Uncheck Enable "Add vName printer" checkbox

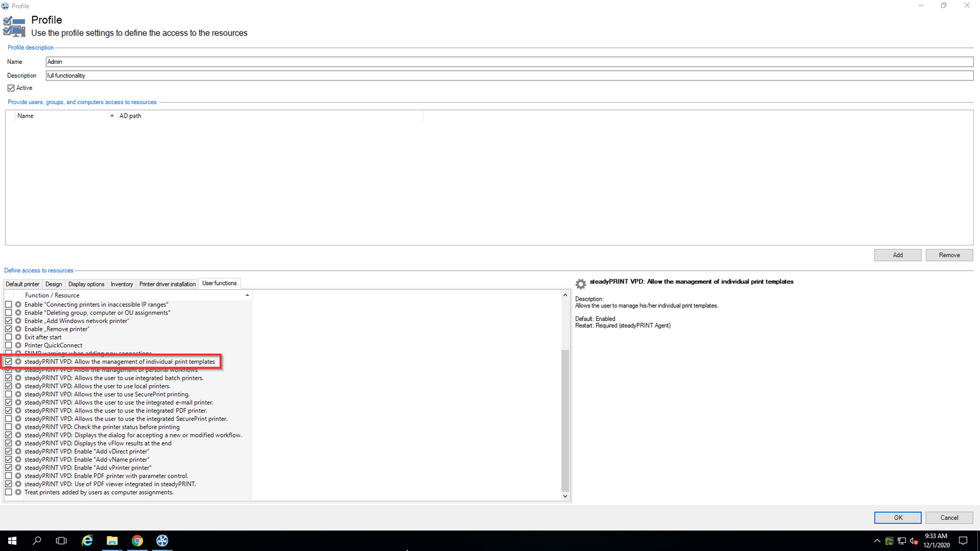coord(9,460)
